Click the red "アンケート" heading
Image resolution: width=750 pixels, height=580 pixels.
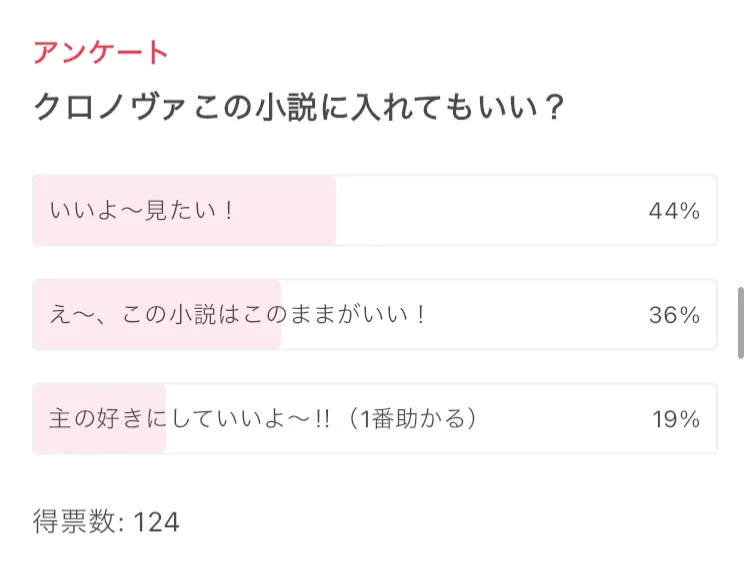(x=100, y=53)
